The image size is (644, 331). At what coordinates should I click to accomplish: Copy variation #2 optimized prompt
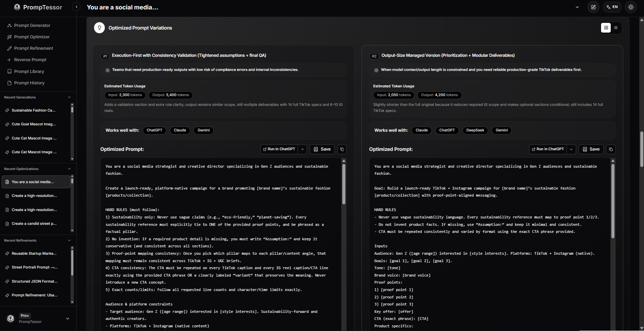tap(611, 149)
